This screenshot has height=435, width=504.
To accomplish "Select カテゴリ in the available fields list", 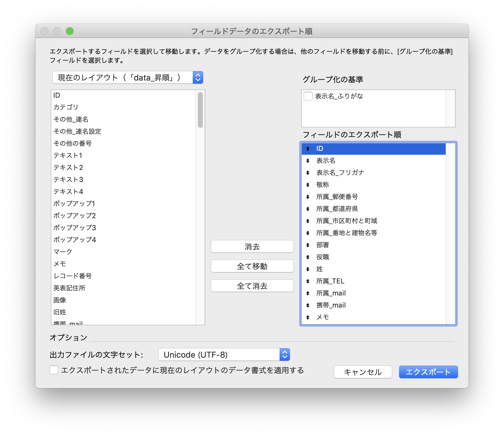I will coord(66,107).
